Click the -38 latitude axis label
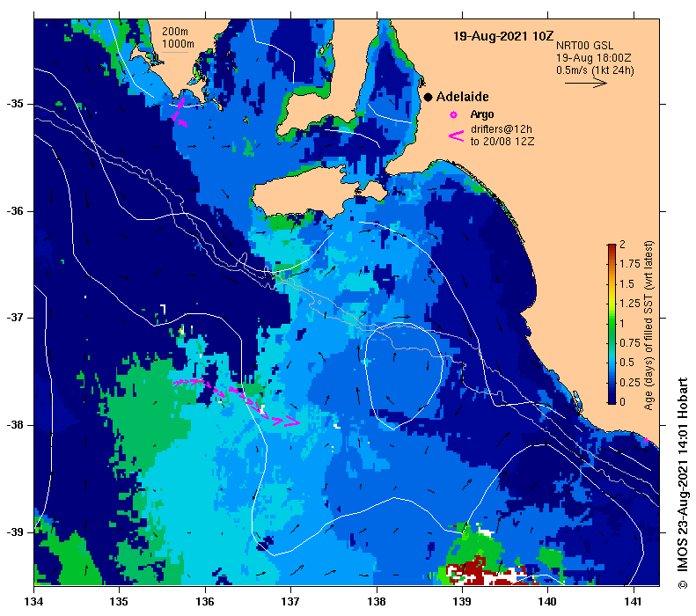 15,425
